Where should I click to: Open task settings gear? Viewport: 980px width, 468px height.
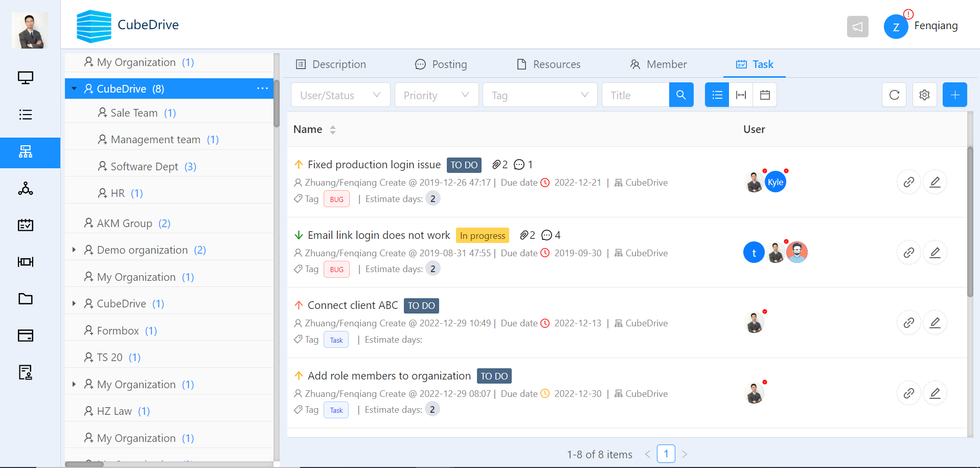(x=924, y=95)
